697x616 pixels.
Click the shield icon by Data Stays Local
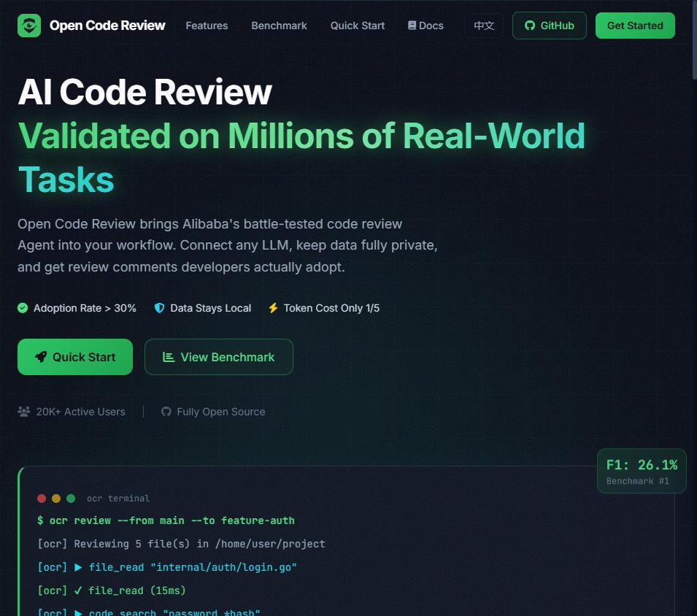click(x=159, y=308)
